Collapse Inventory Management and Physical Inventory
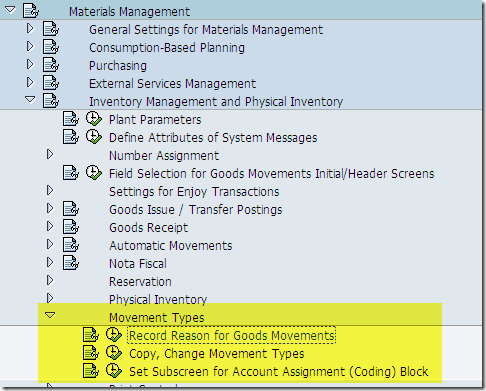The height and width of the screenshot is (391, 486). [30, 99]
